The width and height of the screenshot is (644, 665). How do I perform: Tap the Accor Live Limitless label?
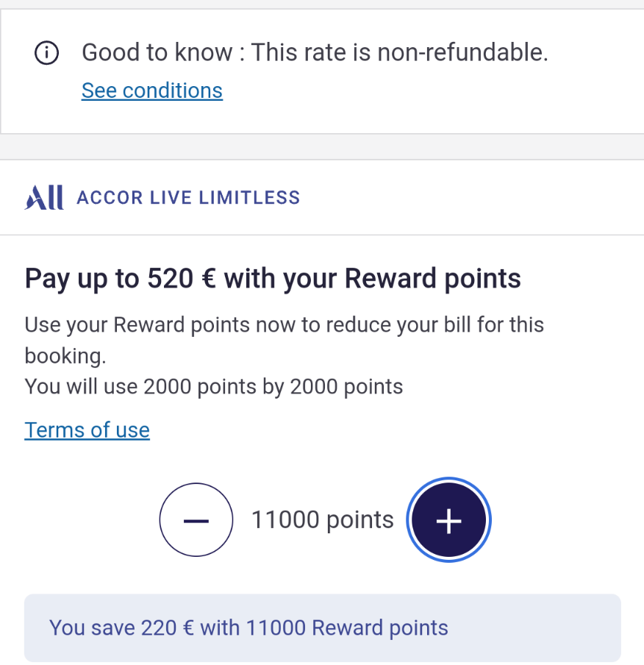pos(188,197)
